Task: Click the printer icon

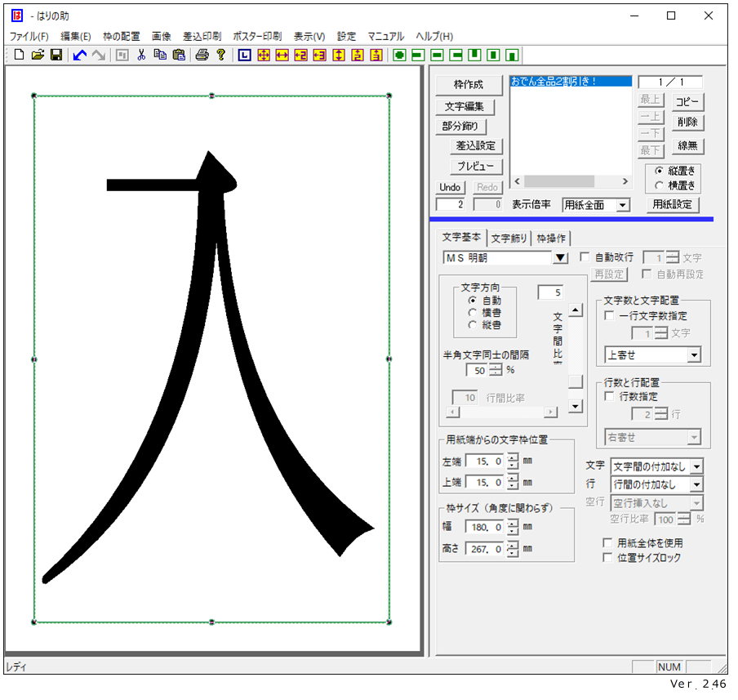Action: tap(202, 55)
